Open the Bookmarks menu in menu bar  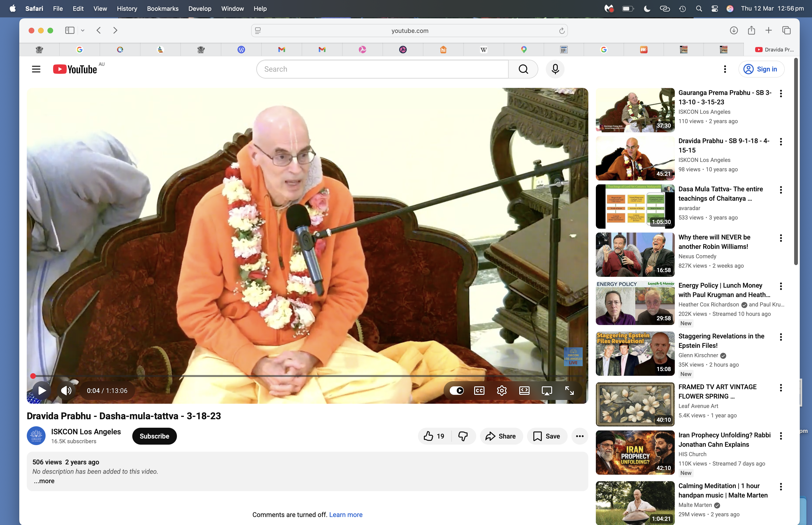click(x=163, y=8)
